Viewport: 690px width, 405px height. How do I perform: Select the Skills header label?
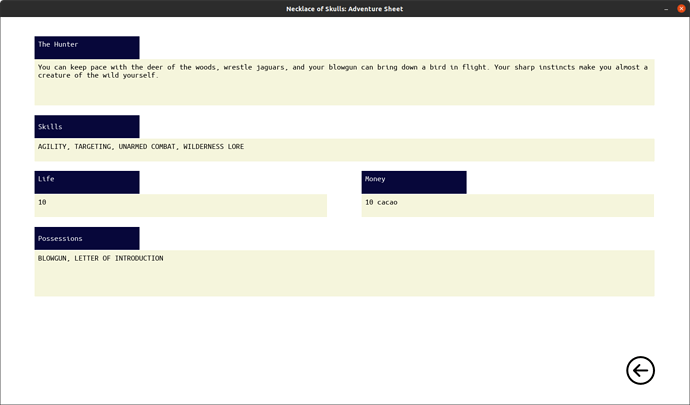click(x=87, y=127)
